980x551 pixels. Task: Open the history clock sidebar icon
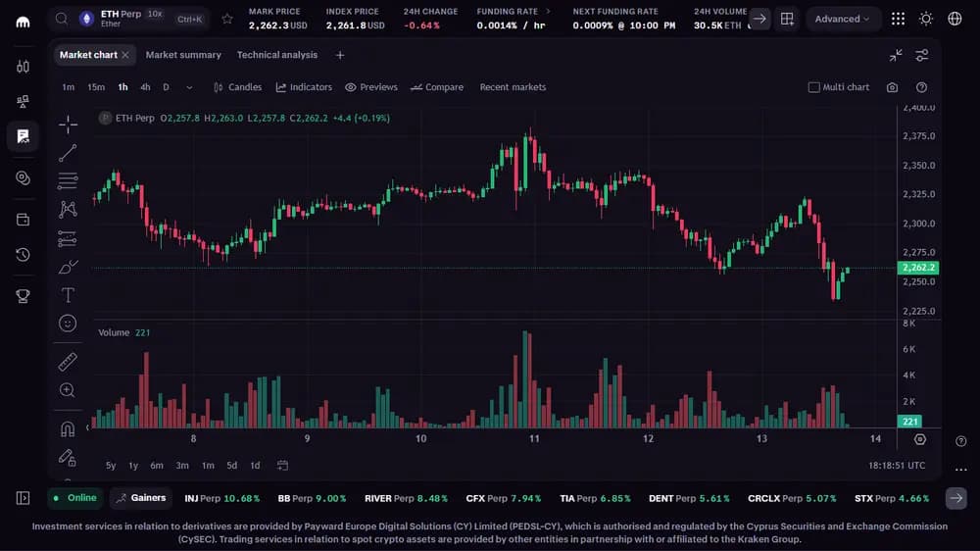(24, 255)
